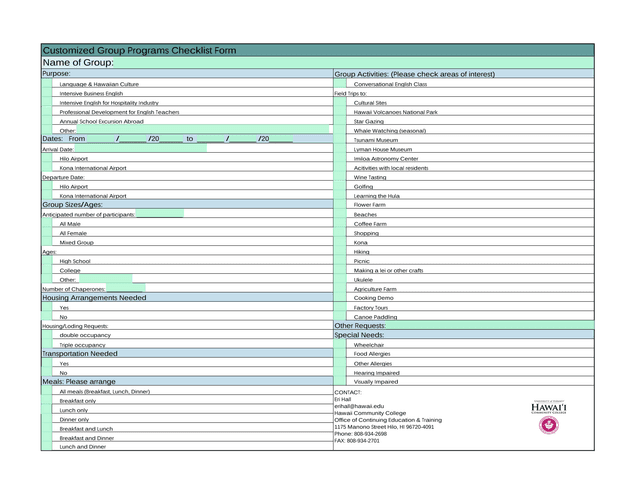Click the Number of Chaperones field
Image resolution: width=640 pixels, height=494 pixels.
pos(127,288)
